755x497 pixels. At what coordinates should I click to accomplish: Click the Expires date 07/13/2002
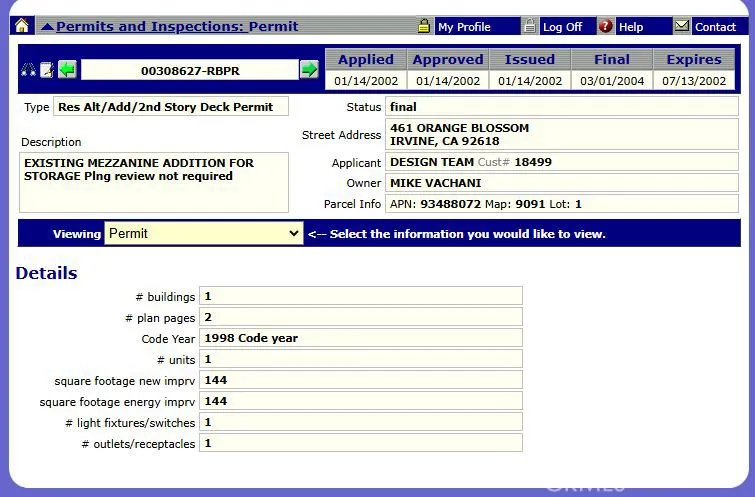tap(694, 81)
